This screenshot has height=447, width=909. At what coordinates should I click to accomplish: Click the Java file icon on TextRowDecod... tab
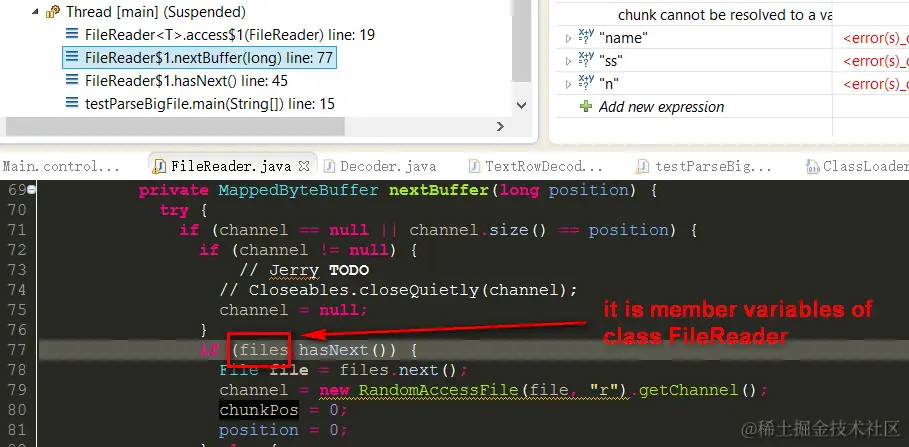pyautogui.click(x=474, y=166)
